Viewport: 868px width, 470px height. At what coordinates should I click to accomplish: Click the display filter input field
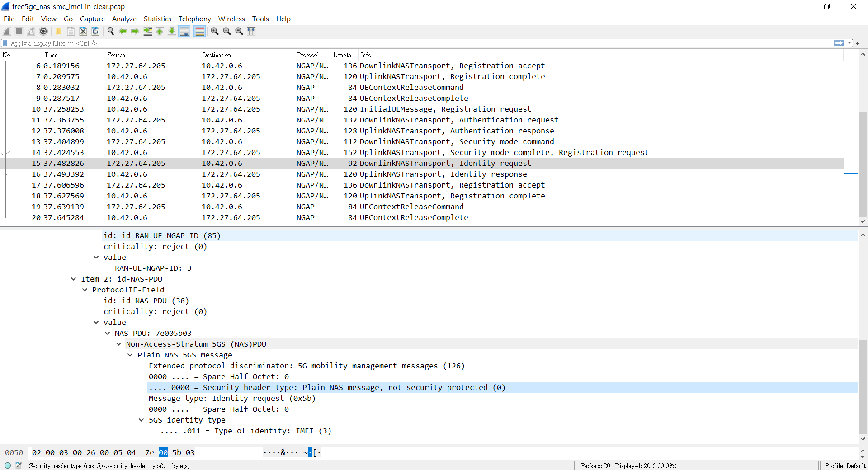(420, 43)
